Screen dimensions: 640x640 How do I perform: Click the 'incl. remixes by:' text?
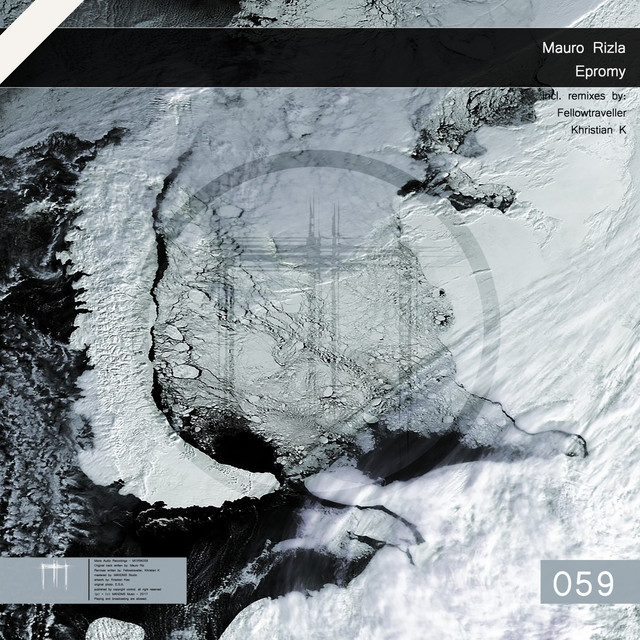point(583,96)
